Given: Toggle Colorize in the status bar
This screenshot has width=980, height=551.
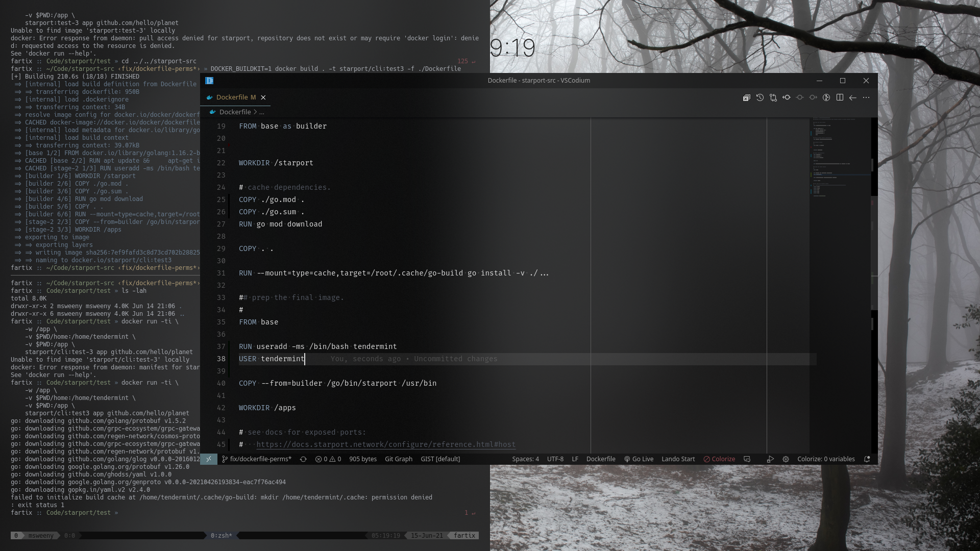Looking at the screenshot, I should [x=719, y=459].
